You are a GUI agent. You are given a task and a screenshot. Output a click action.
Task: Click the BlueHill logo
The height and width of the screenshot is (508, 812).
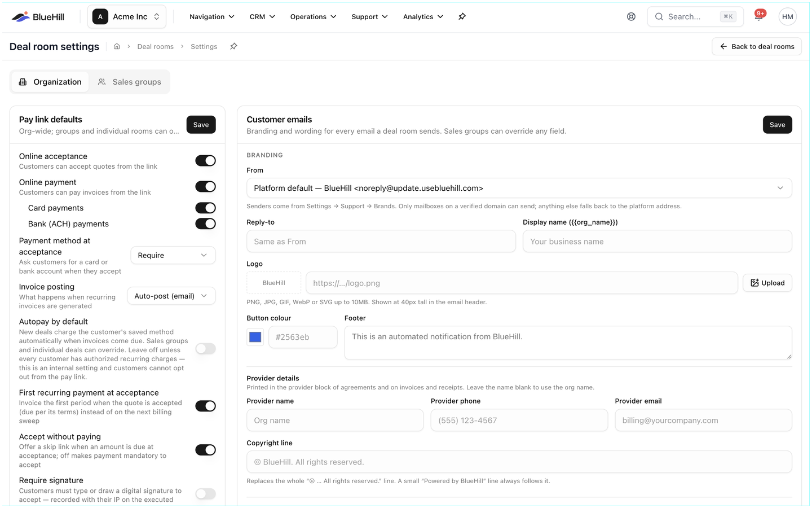(38, 17)
